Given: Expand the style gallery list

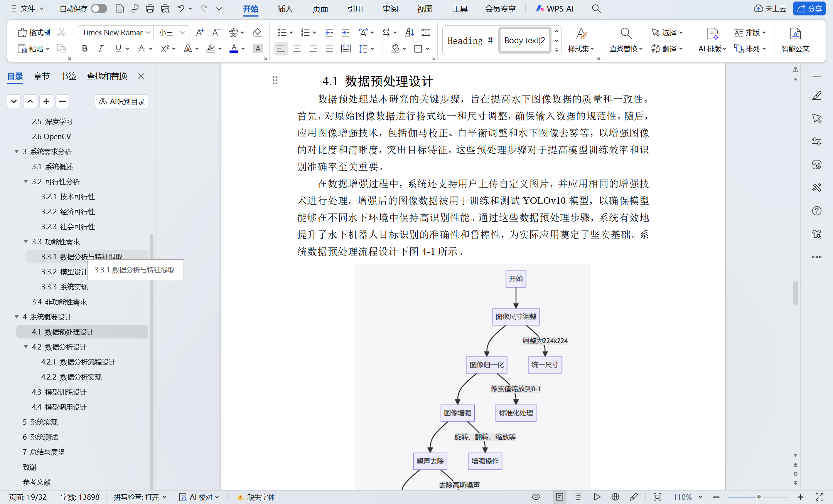Looking at the screenshot, I should (556, 50).
